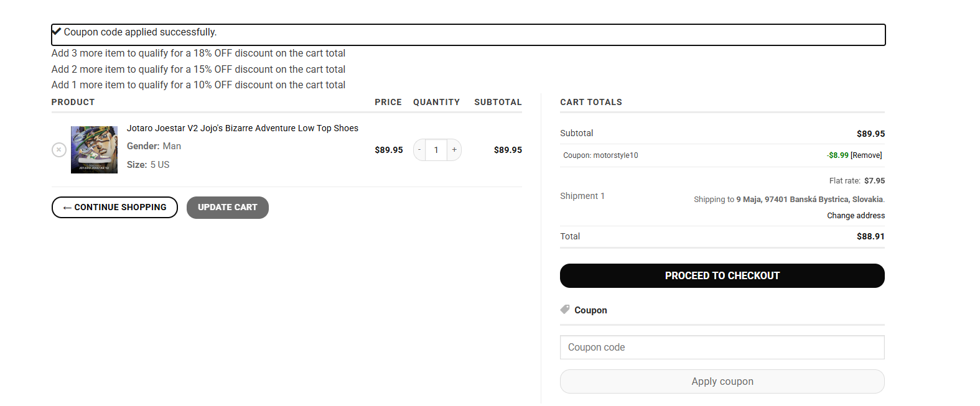Remove the motorstyle10 coupon
The height and width of the screenshot is (406, 980).
click(866, 155)
